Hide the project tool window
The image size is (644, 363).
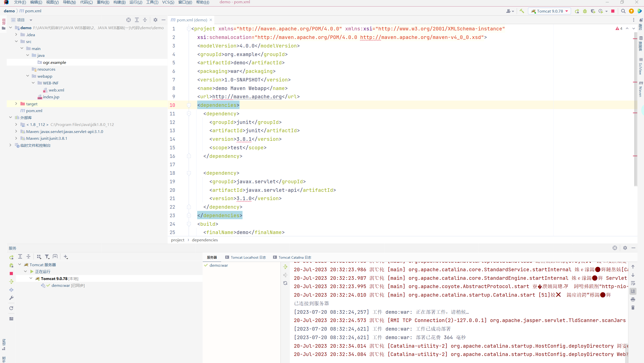[164, 20]
